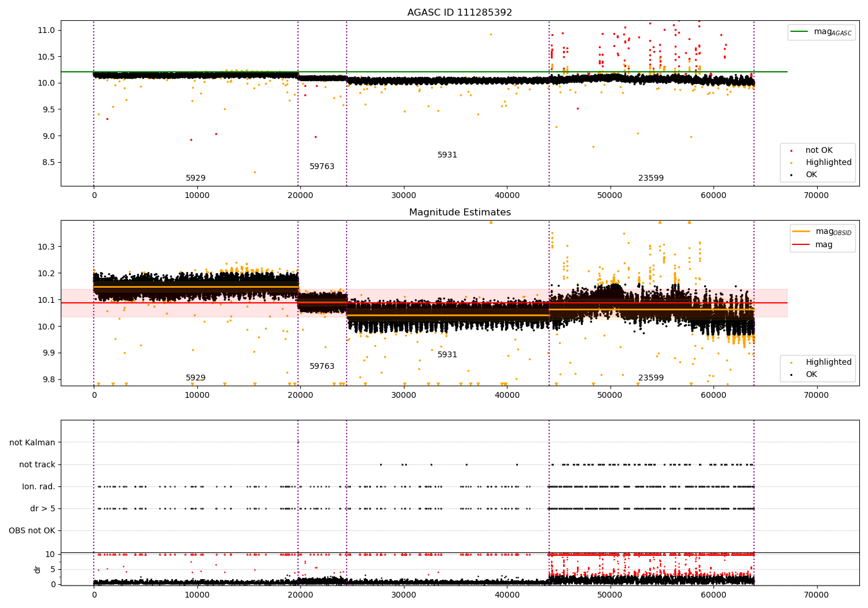Click the 'not Kalman' axis label
The height and width of the screenshot is (608, 868).
point(32,442)
